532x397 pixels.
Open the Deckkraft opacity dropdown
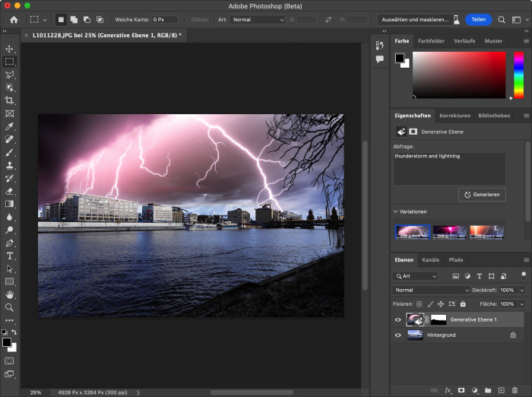tap(522, 290)
